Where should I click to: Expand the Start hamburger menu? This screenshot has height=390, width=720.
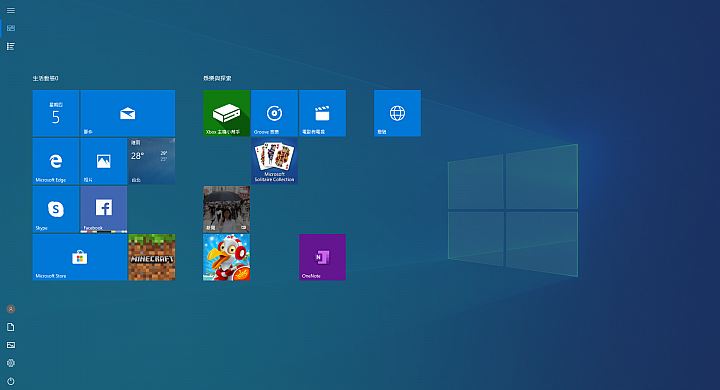11,10
